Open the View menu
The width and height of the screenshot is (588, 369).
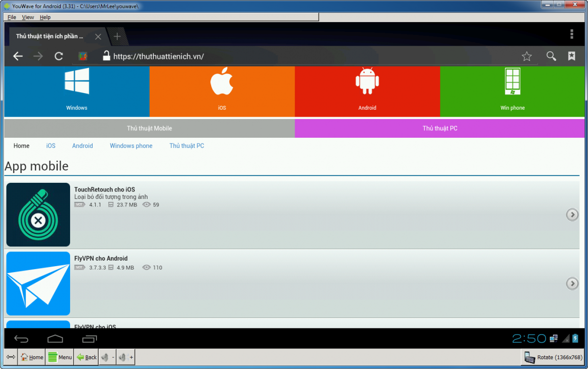[x=28, y=17]
